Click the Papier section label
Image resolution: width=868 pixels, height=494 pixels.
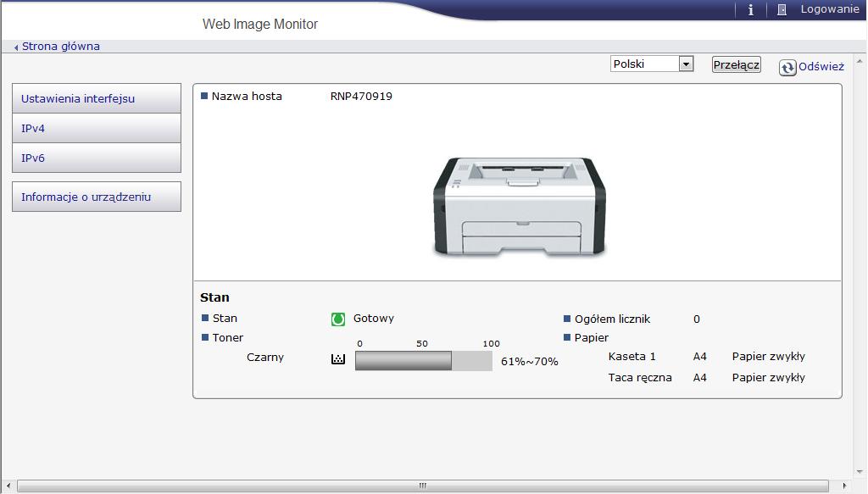[591, 338]
